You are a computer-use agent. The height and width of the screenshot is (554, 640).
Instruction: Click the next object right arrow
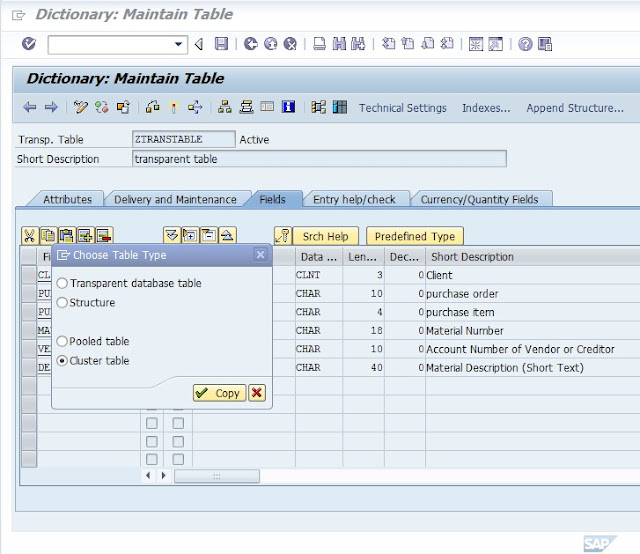click(x=51, y=107)
